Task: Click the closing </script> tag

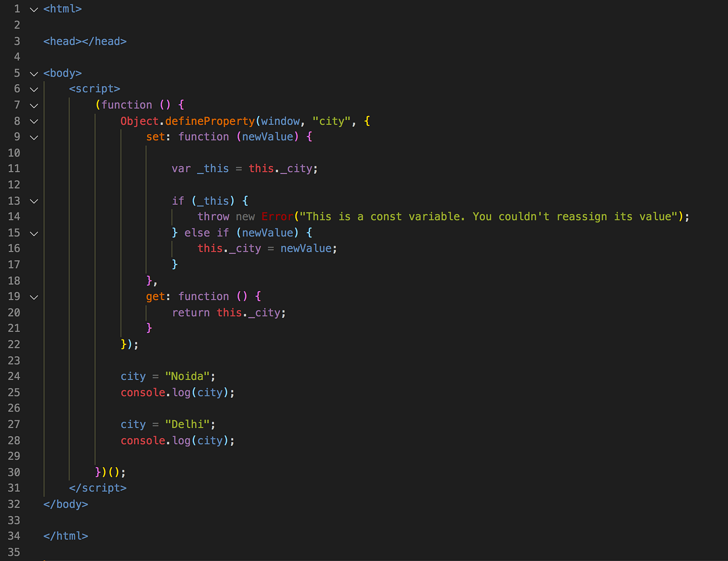Action: [x=98, y=488]
